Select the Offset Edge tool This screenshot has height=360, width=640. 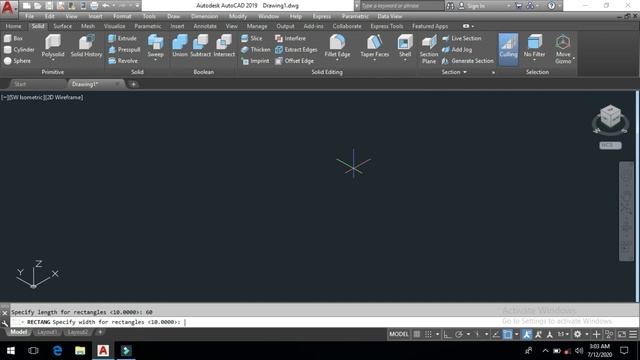pos(295,61)
